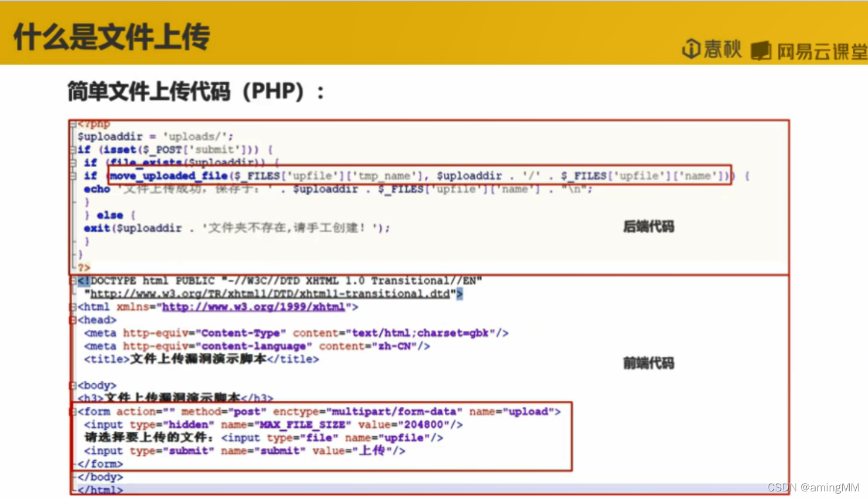Click the exit($uploaddir line
Viewport: 868px width, 499px height.
click(x=236, y=228)
